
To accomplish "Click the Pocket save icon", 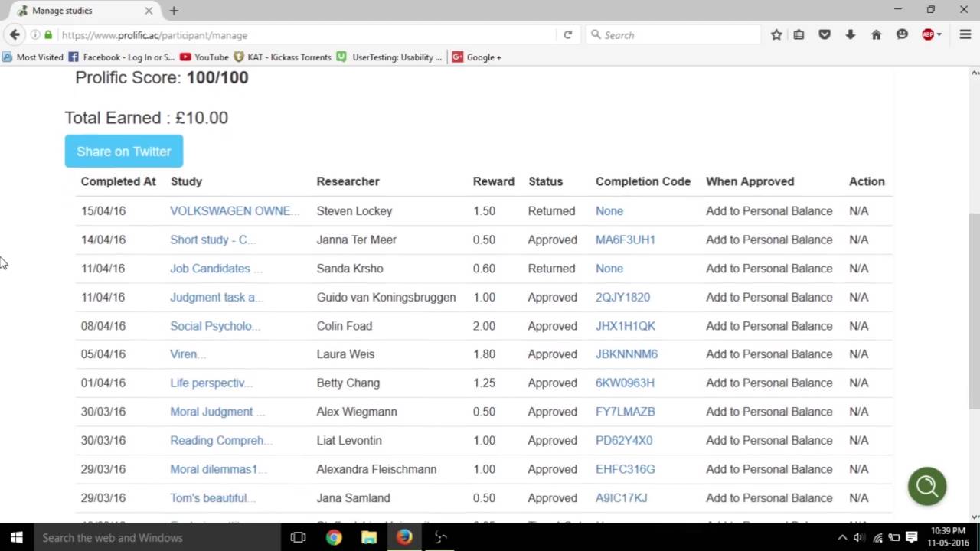I will [825, 34].
